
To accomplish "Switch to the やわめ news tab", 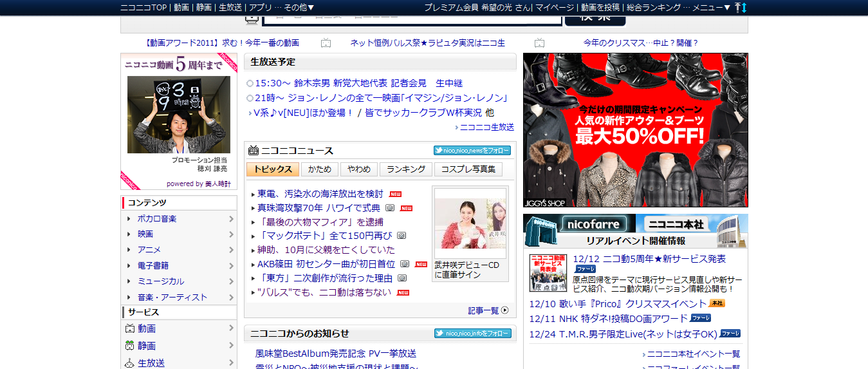I will [x=359, y=169].
